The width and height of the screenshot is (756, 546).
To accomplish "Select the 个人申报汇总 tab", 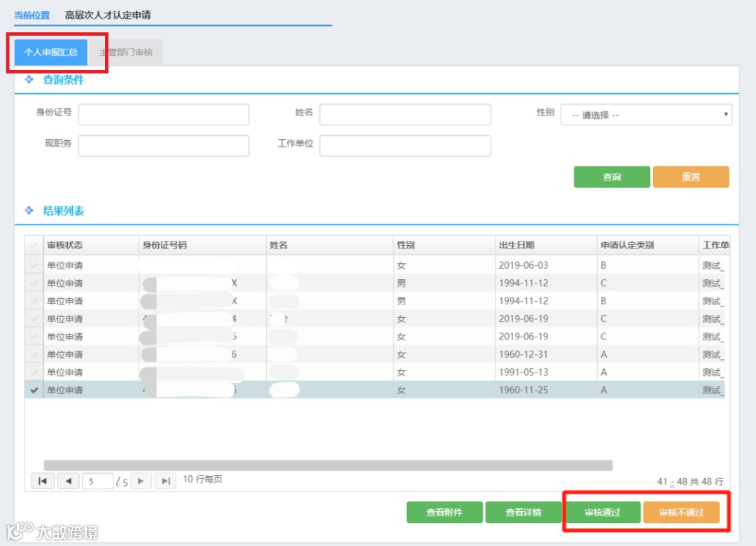I will [x=50, y=52].
